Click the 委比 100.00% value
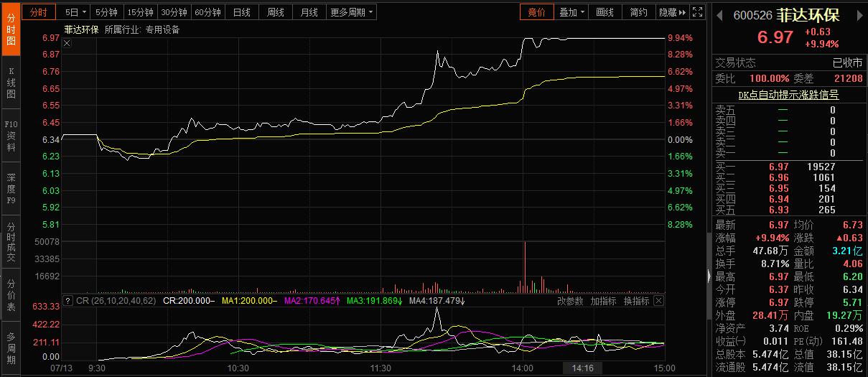This screenshot has height=377, width=868. coord(769,78)
